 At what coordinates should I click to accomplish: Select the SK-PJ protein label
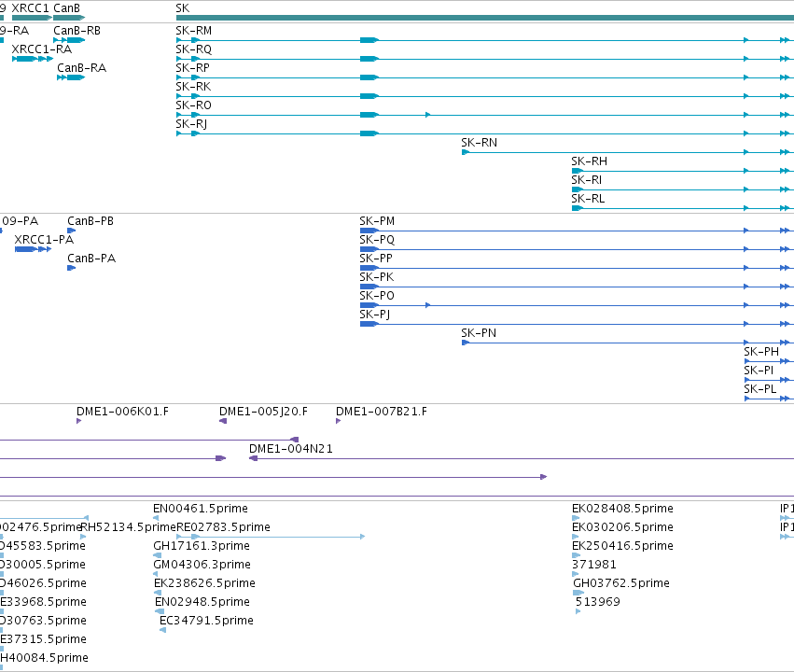pyautogui.click(x=375, y=315)
